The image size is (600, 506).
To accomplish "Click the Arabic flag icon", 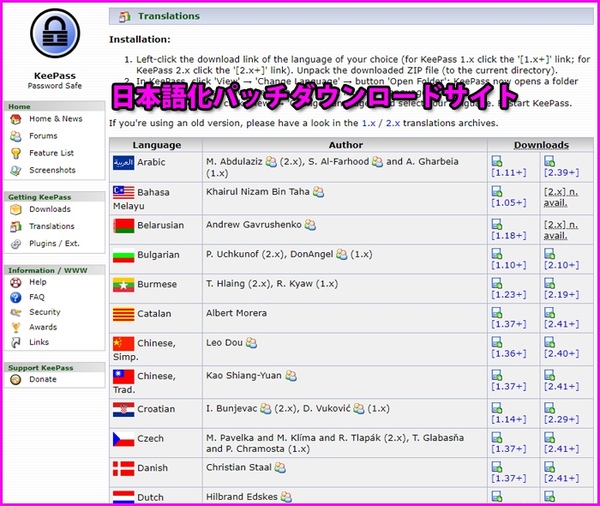I will tap(124, 163).
